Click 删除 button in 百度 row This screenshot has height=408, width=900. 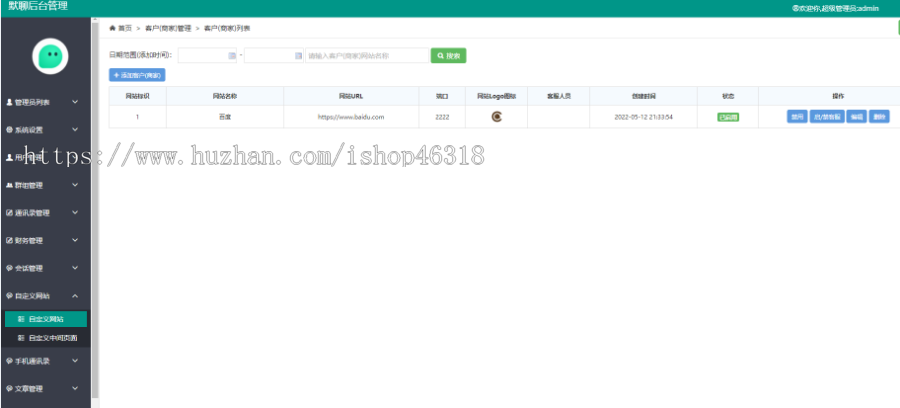pyautogui.click(x=879, y=117)
